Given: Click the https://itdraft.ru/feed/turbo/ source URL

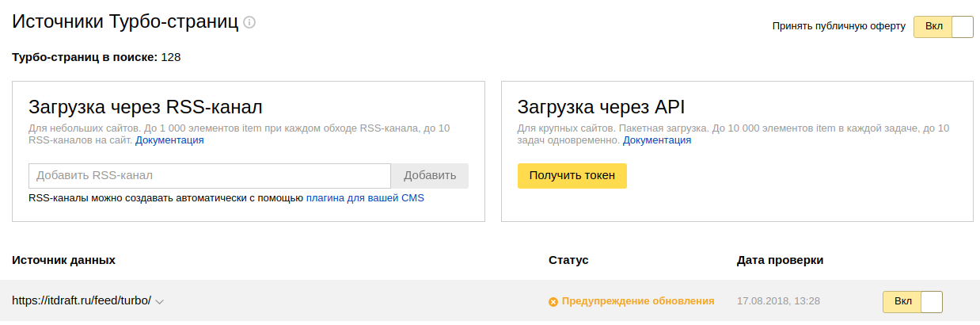Looking at the screenshot, I should coord(82,301).
